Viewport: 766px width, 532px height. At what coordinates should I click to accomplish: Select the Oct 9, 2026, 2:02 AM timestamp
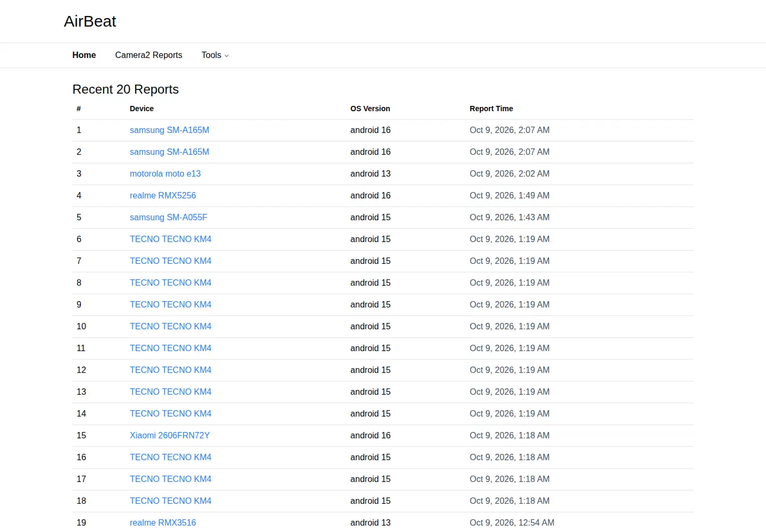pos(510,174)
